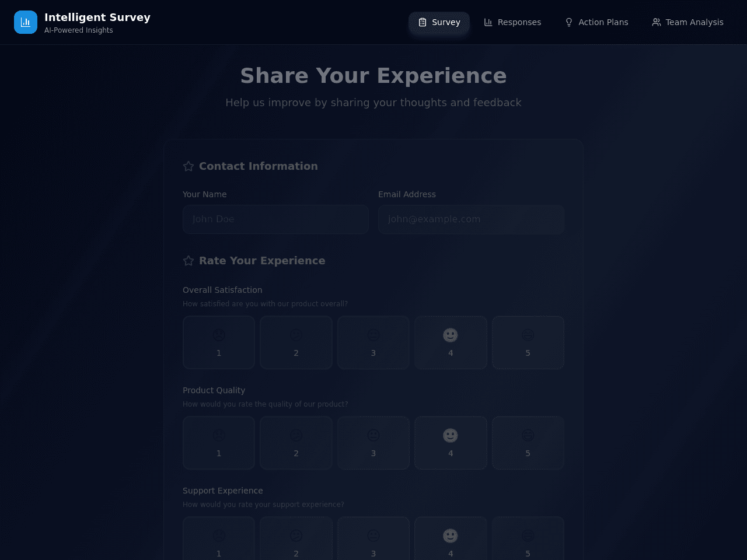Rate Overall Satisfaction as 2
The width and height of the screenshot is (747, 560).
[x=296, y=342]
